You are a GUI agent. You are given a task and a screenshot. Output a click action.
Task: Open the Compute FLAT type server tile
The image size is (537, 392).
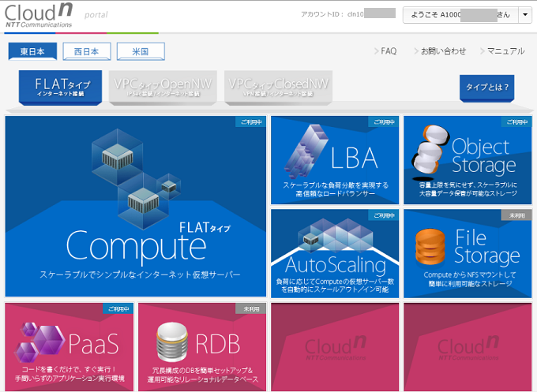[x=136, y=207]
